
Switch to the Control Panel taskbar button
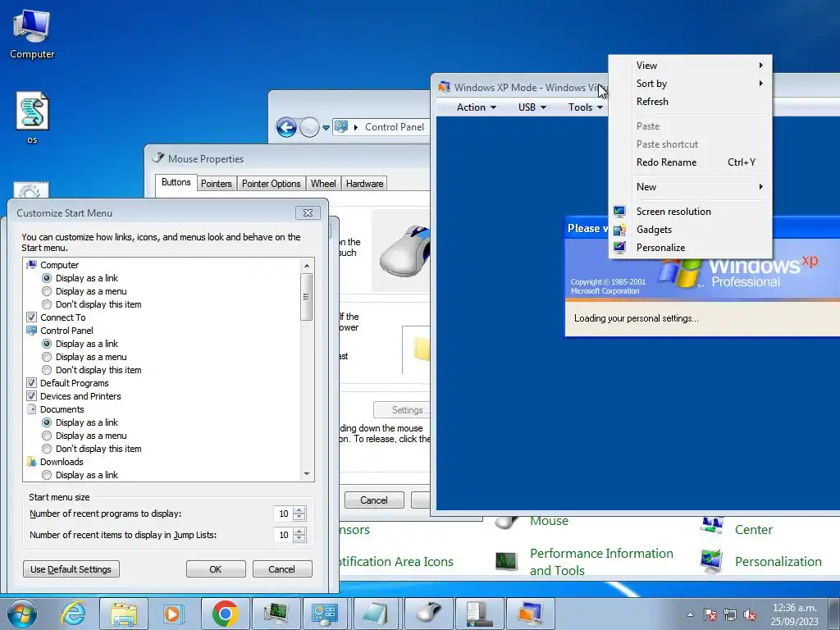325,614
